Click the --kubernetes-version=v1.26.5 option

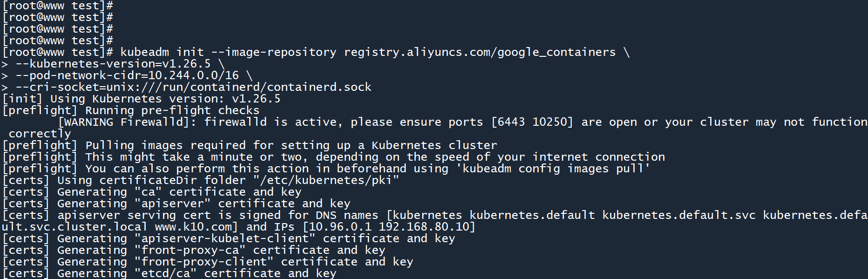click(113, 64)
